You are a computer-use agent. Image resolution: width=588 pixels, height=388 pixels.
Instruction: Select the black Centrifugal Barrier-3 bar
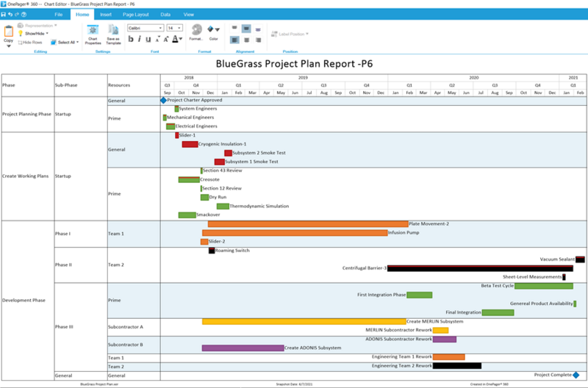[x=480, y=268]
